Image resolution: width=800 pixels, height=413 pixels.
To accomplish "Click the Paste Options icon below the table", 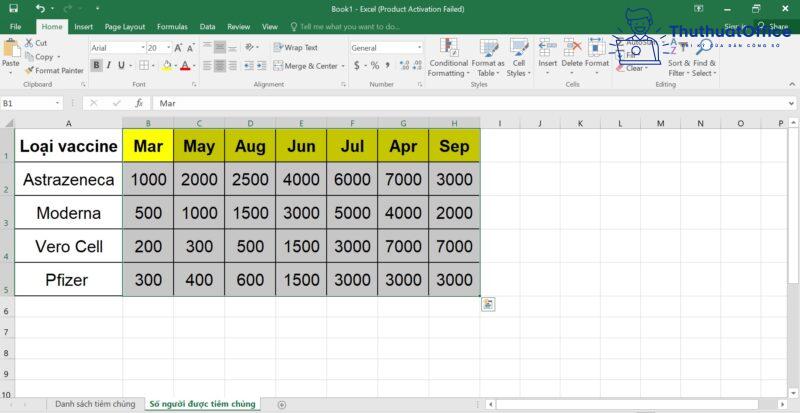I will (x=488, y=305).
